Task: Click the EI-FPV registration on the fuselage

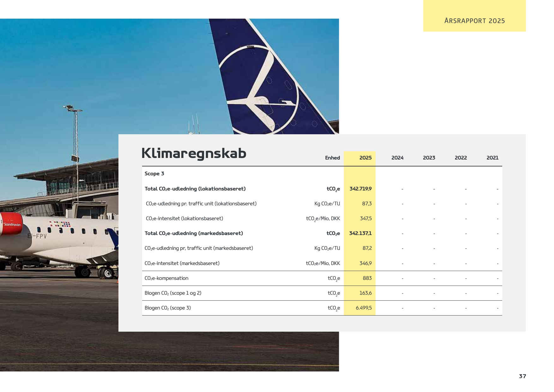Action: pyautogui.click(x=37, y=236)
